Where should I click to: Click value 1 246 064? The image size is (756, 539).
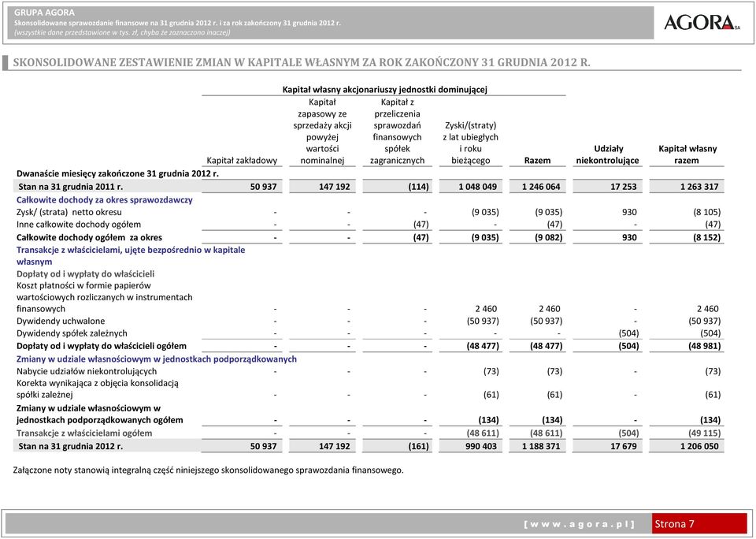541,187
